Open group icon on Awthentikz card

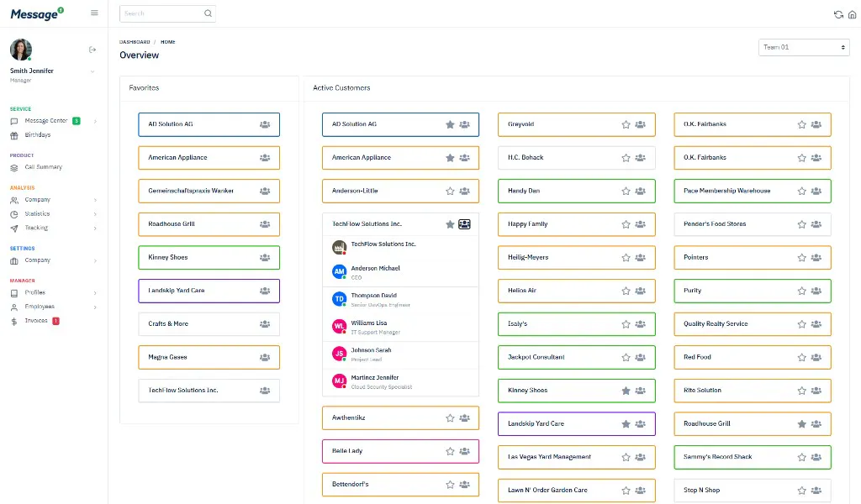(x=464, y=417)
